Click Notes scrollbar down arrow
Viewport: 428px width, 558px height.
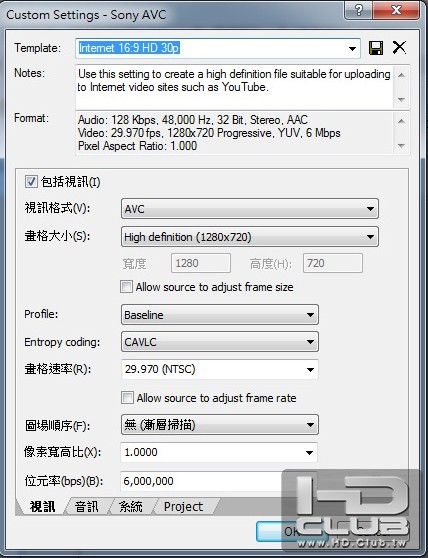(x=401, y=100)
